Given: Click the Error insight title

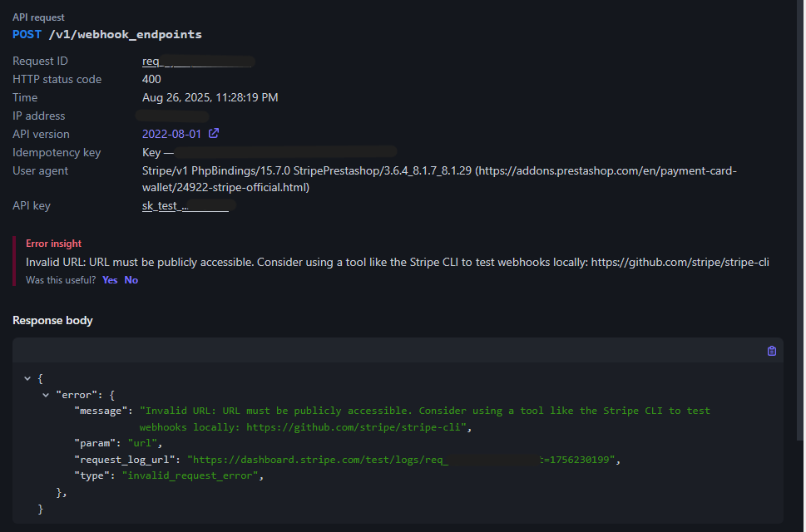Looking at the screenshot, I should (53, 244).
